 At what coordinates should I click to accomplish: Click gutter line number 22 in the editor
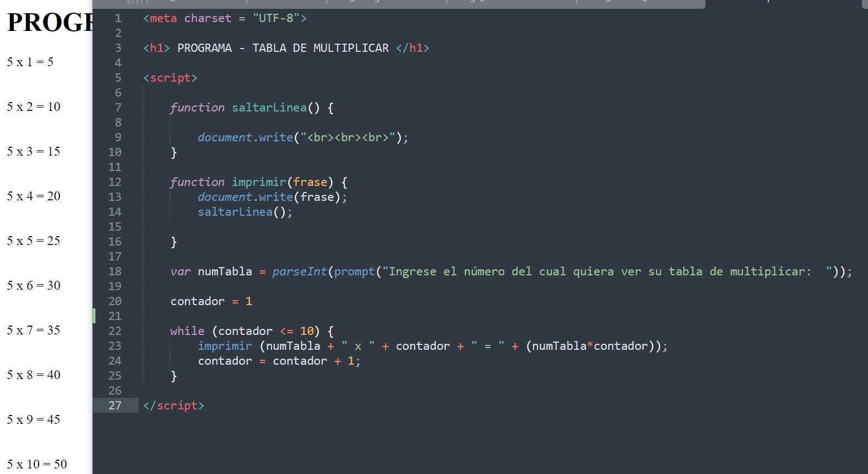pyautogui.click(x=115, y=331)
